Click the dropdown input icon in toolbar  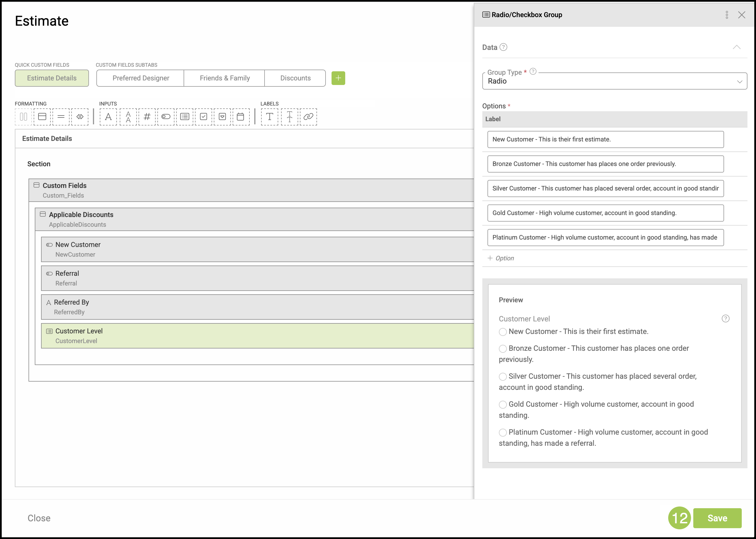click(222, 116)
